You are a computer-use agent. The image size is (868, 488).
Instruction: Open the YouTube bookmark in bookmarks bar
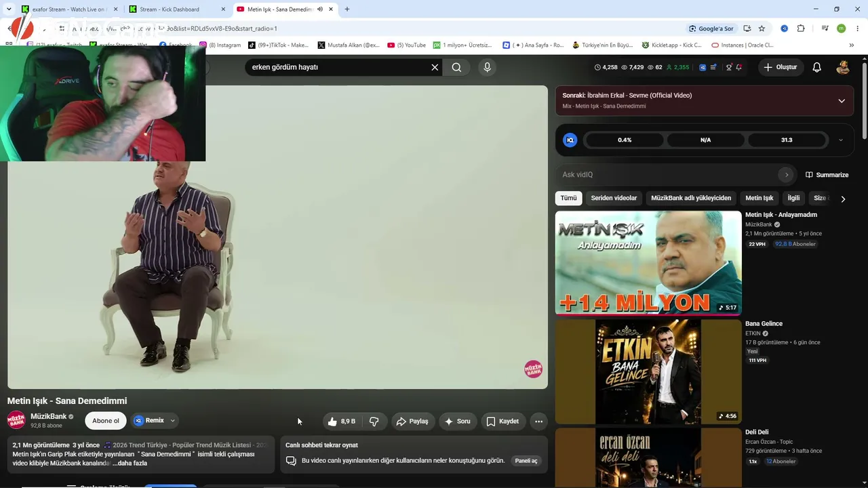point(406,45)
